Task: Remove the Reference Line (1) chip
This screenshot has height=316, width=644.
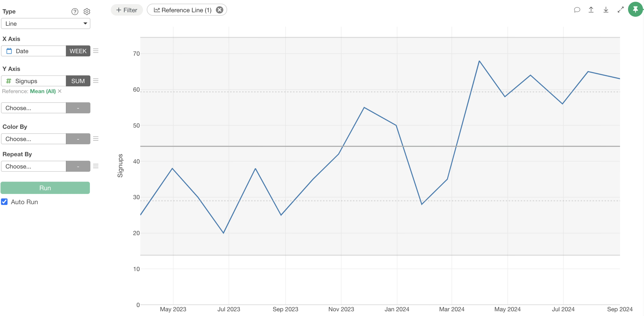Action: click(x=220, y=10)
